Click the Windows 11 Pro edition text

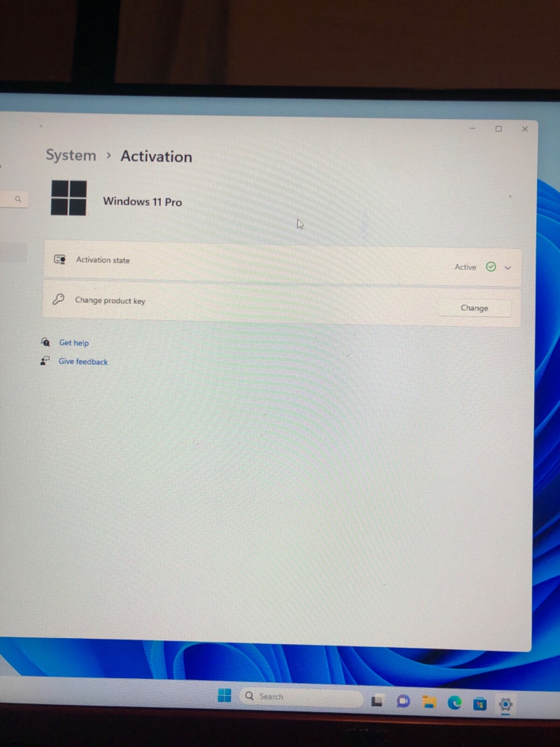click(142, 202)
